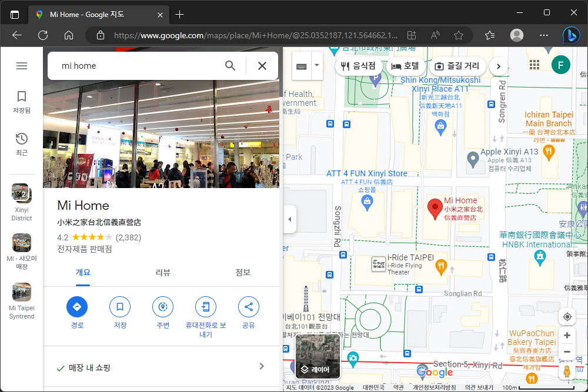Collapse the side panel arrow
The image size is (588, 392).
click(289, 219)
